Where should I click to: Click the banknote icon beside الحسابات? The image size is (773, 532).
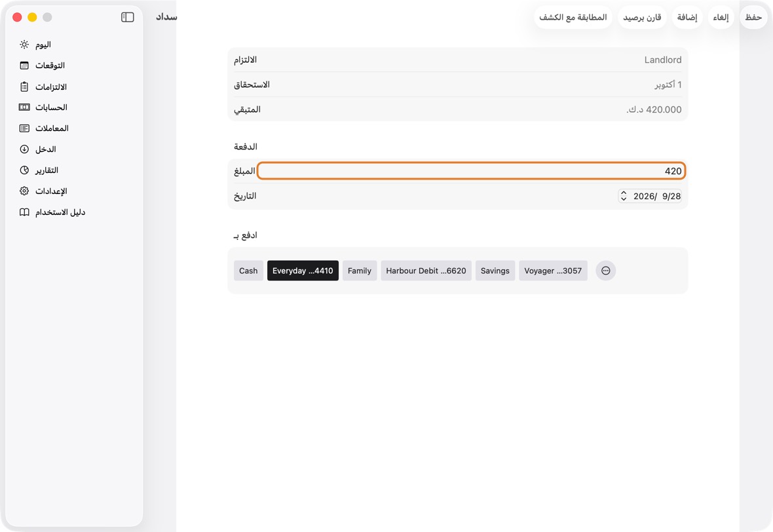coord(24,107)
